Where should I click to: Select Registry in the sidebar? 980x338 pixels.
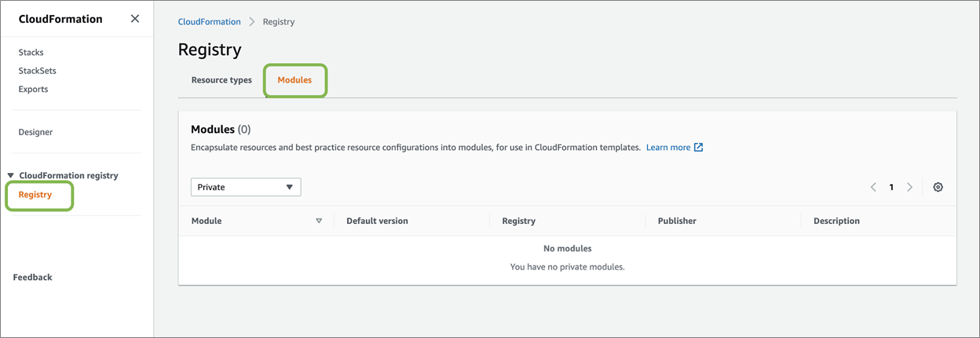[x=35, y=194]
